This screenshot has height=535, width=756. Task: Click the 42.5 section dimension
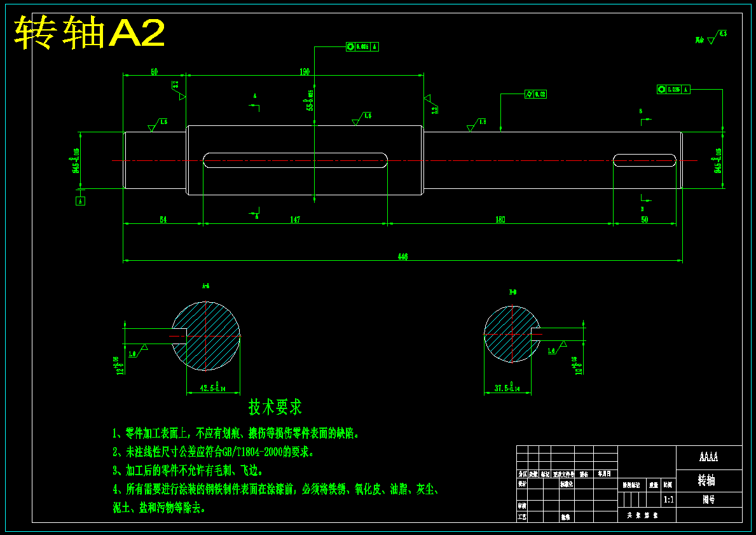click(x=214, y=387)
